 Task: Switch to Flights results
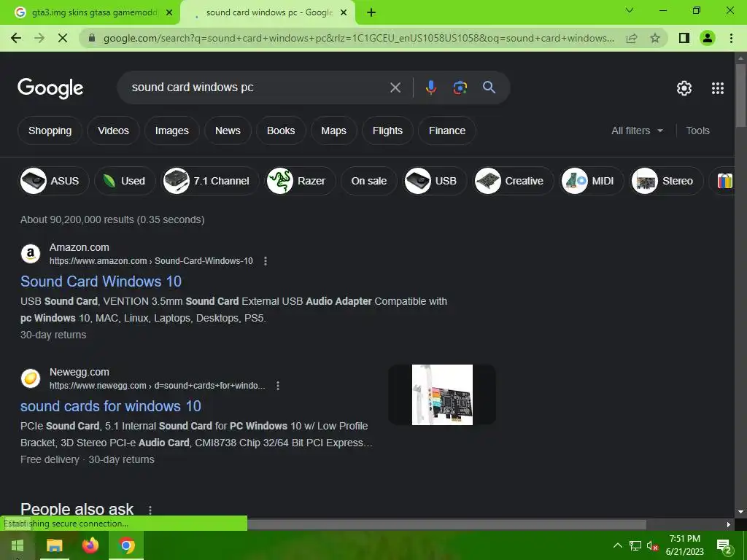click(387, 131)
